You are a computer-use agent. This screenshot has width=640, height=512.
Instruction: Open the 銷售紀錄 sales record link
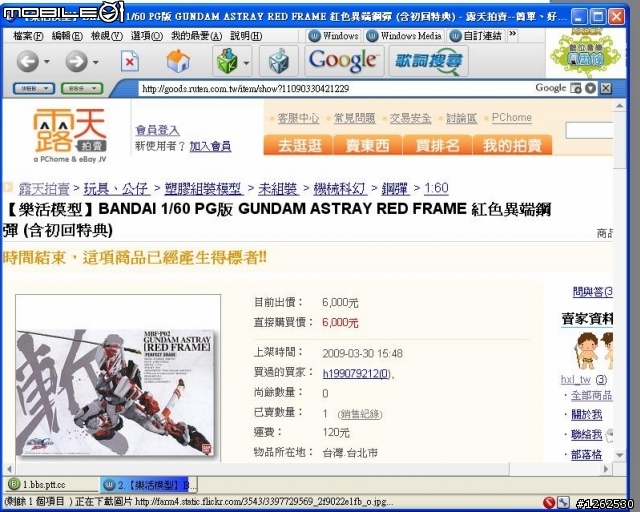coord(360,414)
